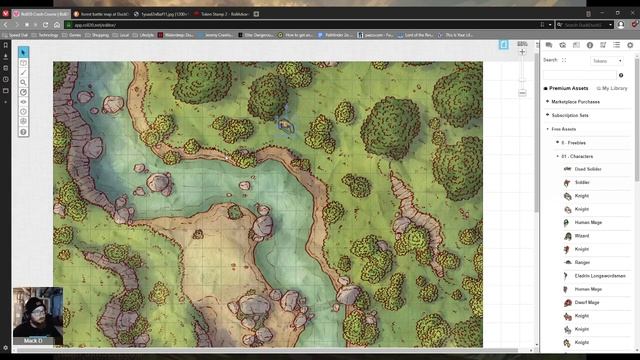Reload the current page

coord(46,25)
